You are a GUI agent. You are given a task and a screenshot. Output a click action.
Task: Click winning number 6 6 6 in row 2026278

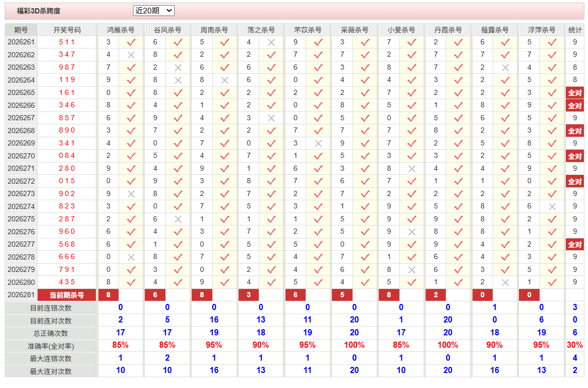click(x=67, y=257)
